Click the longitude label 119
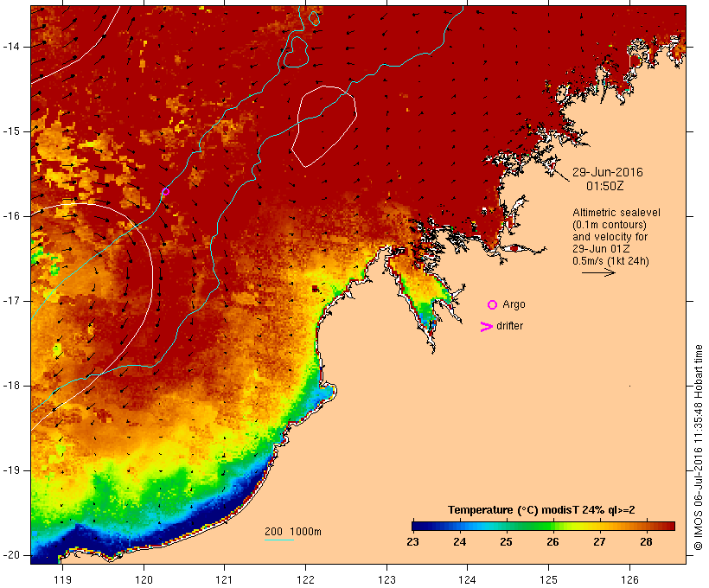 [62, 580]
